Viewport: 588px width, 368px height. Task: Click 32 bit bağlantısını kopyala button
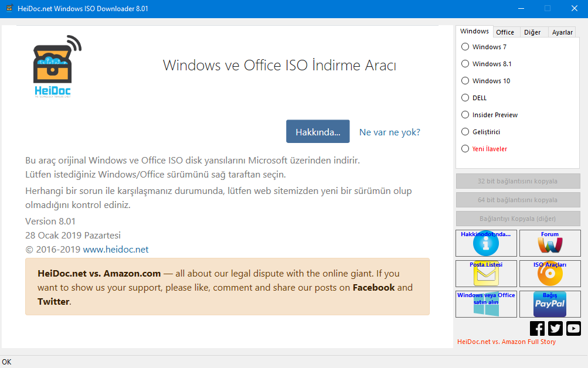coord(518,181)
